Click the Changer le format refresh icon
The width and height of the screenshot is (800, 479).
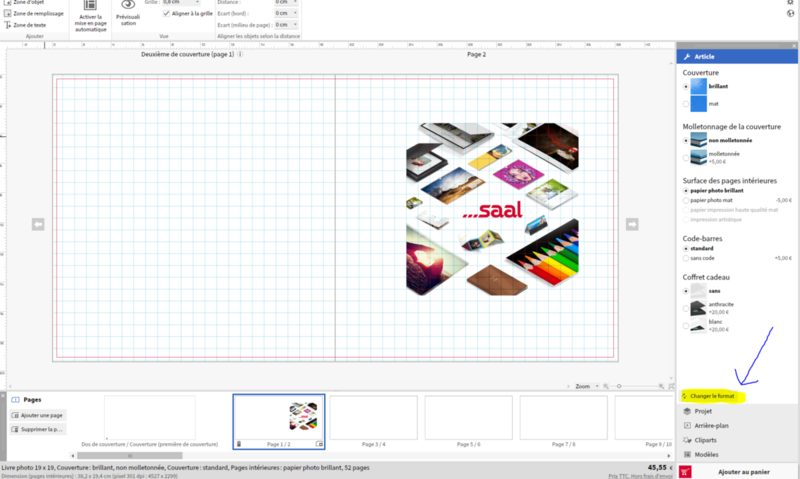click(685, 396)
